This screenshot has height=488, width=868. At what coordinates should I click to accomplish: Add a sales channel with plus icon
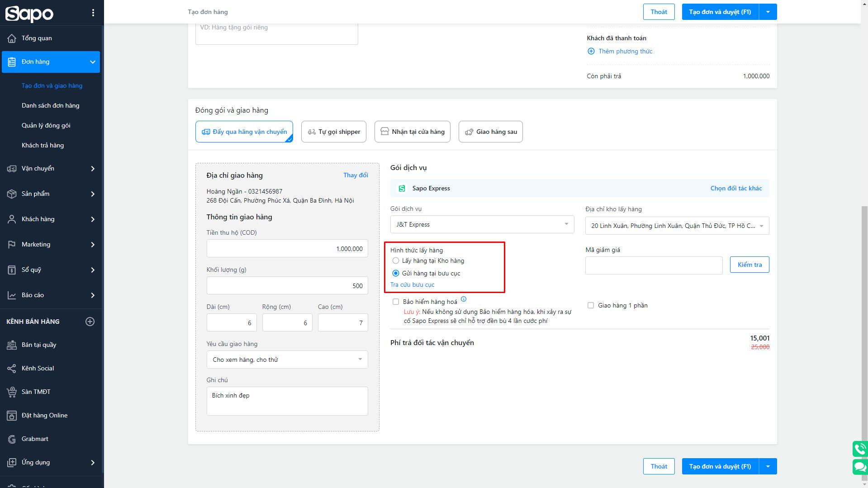tap(90, 322)
